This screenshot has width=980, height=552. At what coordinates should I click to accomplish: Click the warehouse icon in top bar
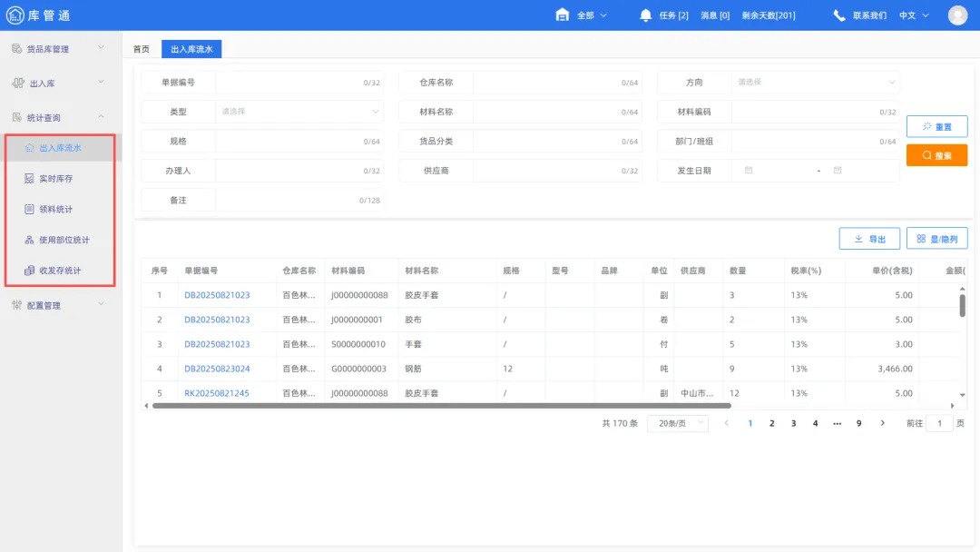563,15
